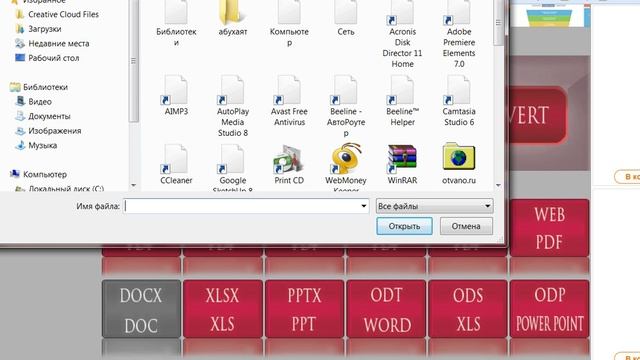640x360 pixels.
Task: Select the Print CD shortcut
Action: (289, 164)
